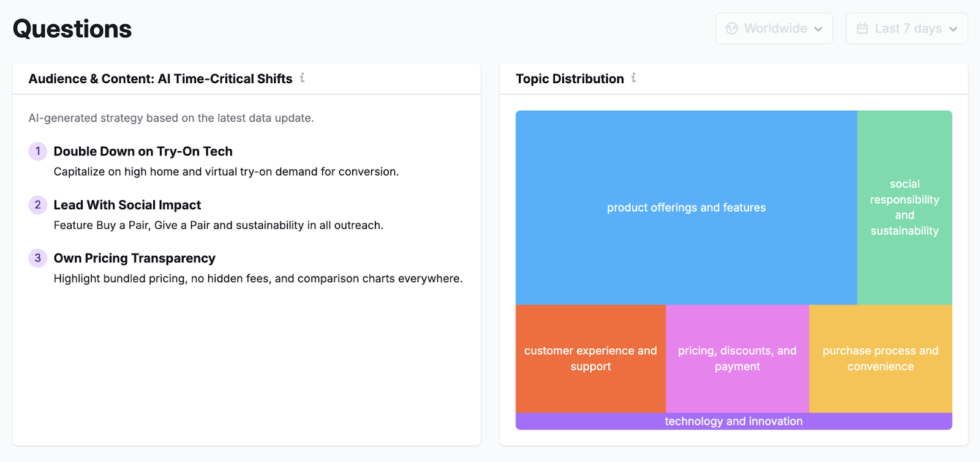Click the pricing, discounts, and payment treemap block
This screenshot has height=462, width=980.
tap(737, 358)
